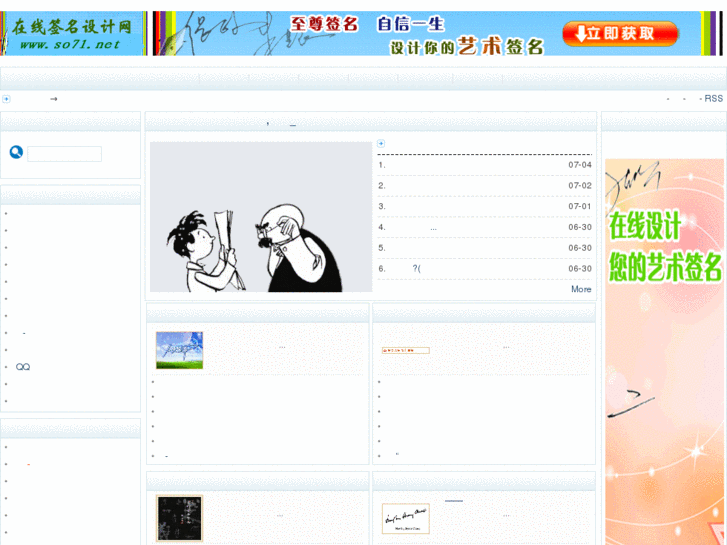Open the small orange-bordered banner thumbnail

pos(406,350)
